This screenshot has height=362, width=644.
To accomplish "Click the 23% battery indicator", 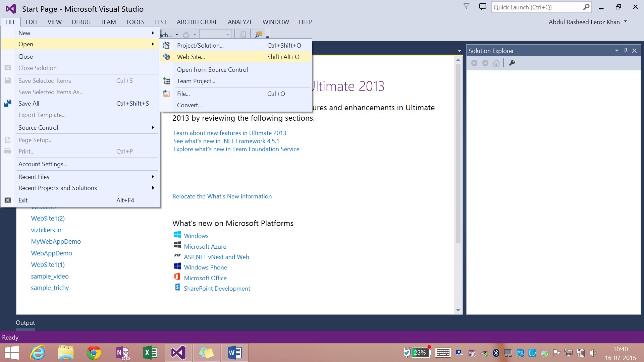I will pyautogui.click(x=421, y=353).
